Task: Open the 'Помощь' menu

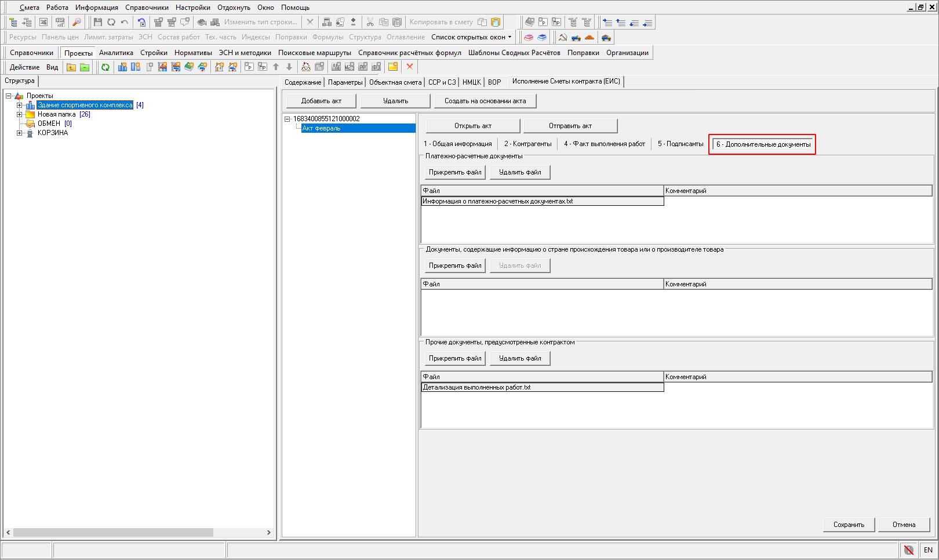Action: point(295,8)
